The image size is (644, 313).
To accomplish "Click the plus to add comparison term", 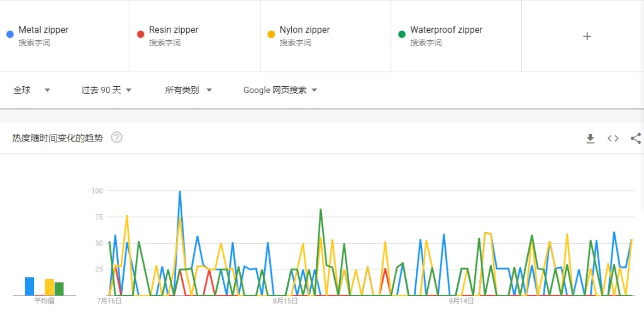I will [x=587, y=36].
